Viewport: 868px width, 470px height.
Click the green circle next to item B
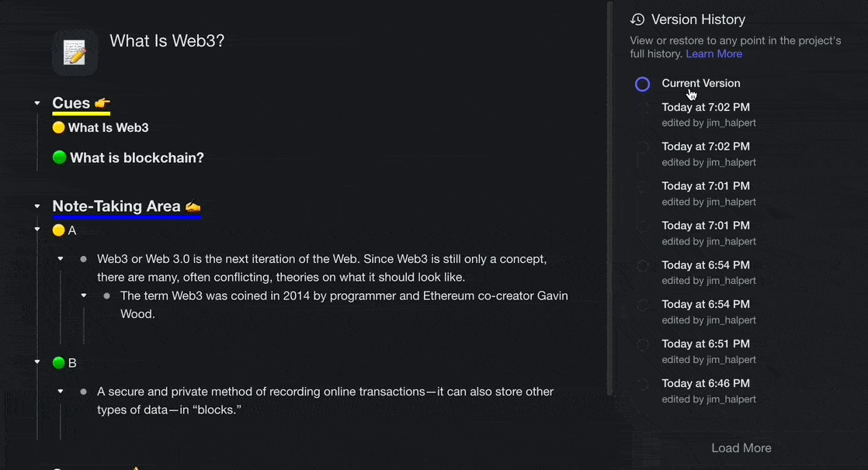(58, 362)
